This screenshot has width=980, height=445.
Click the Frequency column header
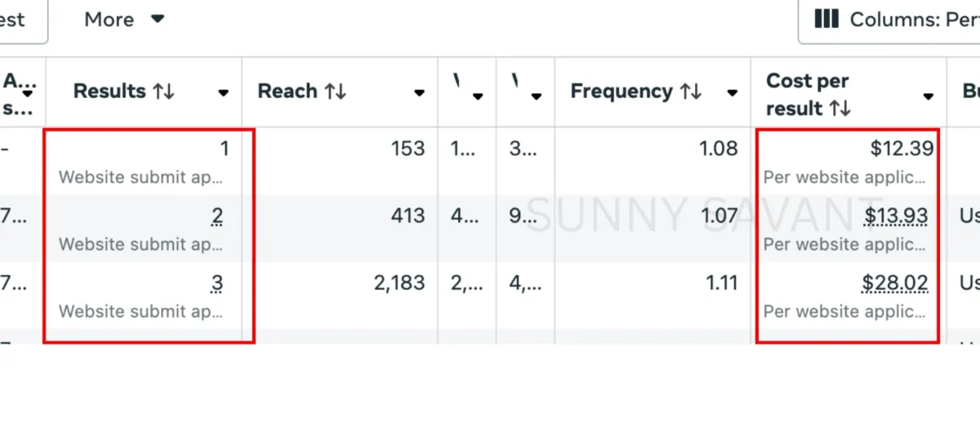tap(622, 91)
